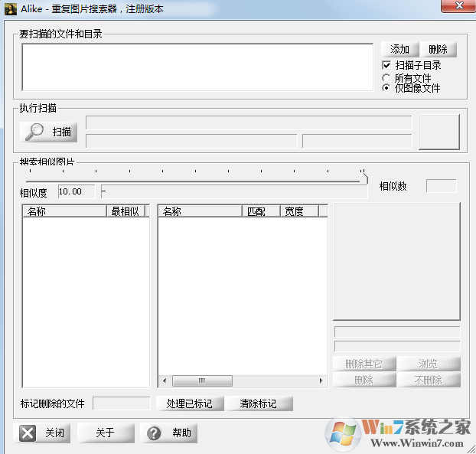The width and height of the screenshot is (476, 454).
Task: Click the X icon on the 关闭 button
Action: coord(28,433)
